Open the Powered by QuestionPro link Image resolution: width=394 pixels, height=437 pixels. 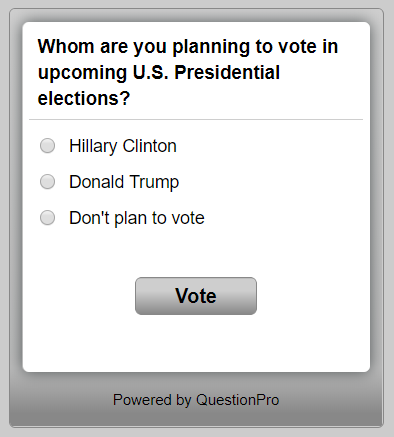pyautogui.click(x=196, y=400)
